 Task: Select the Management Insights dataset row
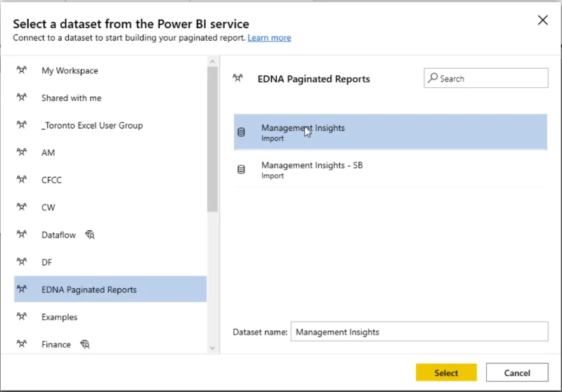tap(391, 132)
